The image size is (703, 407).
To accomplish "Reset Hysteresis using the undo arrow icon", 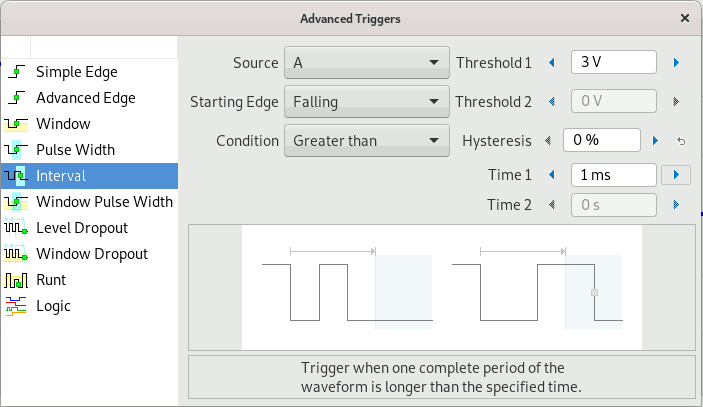I will pyautogui.click(x=681, y=141).
